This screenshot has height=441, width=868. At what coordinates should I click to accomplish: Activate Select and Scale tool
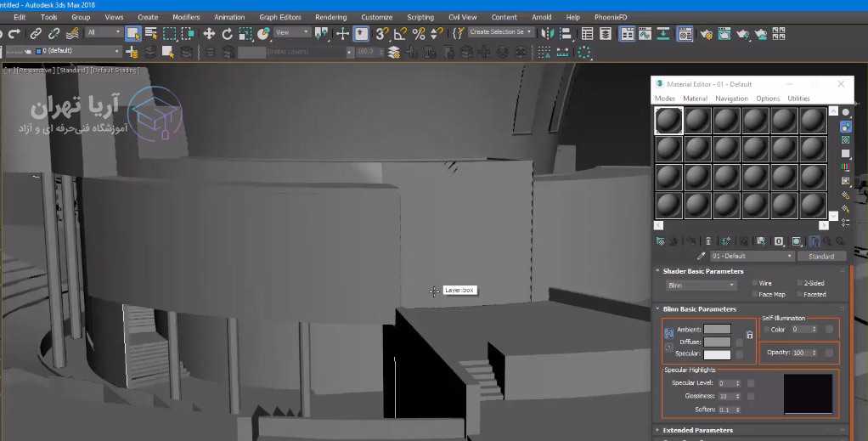coord(245,34)
